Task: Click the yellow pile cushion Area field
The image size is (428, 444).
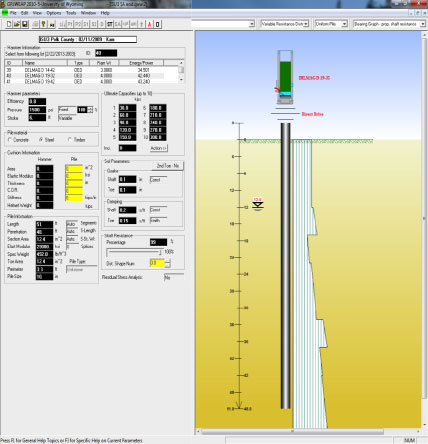Action: click(x=74, y=168)
